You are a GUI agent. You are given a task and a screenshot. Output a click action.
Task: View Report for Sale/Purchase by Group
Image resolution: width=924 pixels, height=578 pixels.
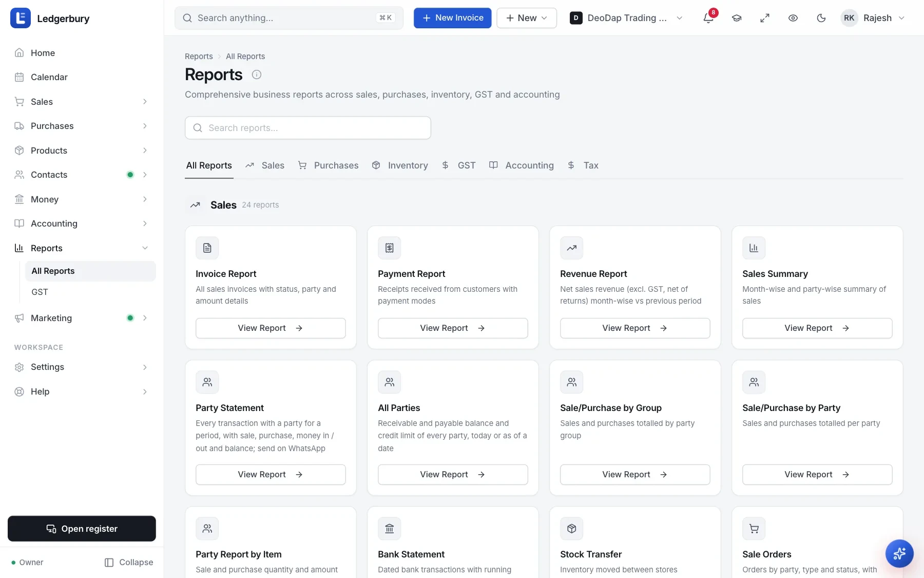(635, 475)
